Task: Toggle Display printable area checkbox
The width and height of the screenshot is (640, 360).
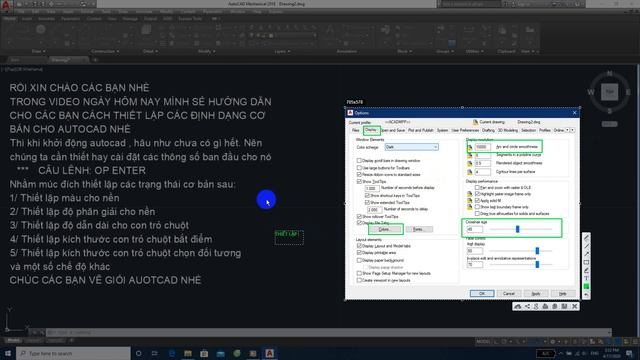Action: click(359, 253)
